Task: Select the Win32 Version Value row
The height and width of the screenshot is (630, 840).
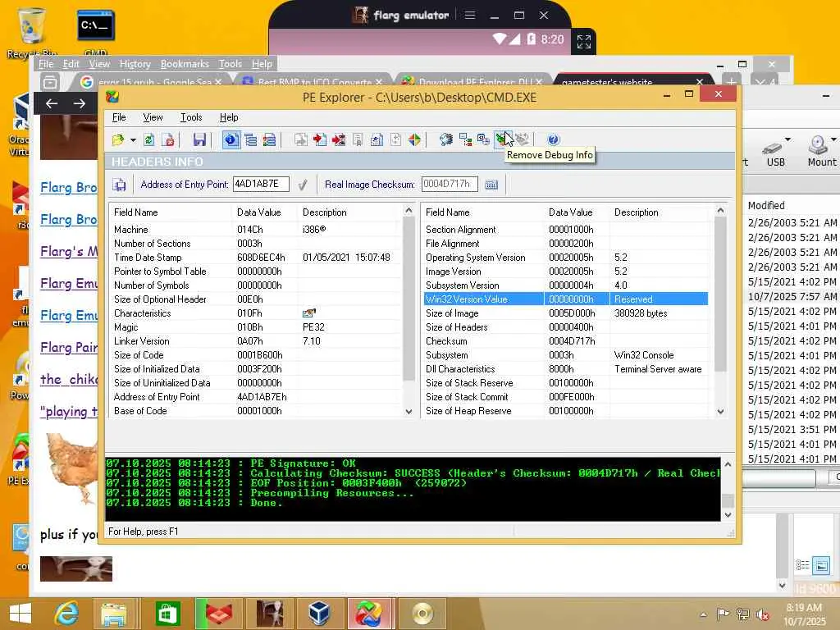Action: [x=566, y=299]
